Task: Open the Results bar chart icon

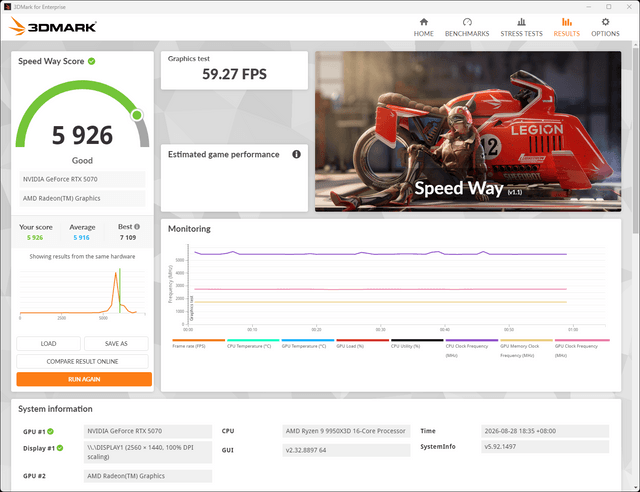Action: tap(567, 22)
